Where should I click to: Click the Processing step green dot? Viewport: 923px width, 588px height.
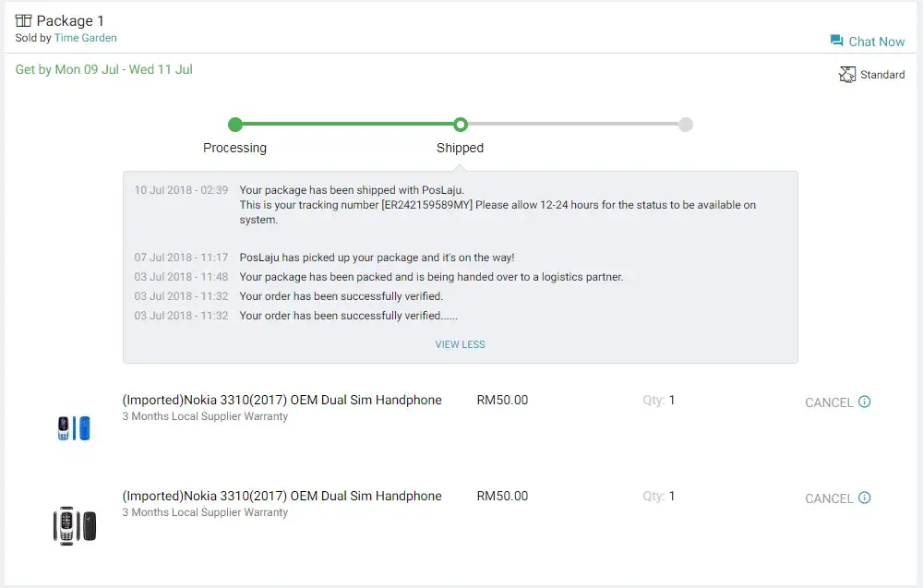[234, 125]
